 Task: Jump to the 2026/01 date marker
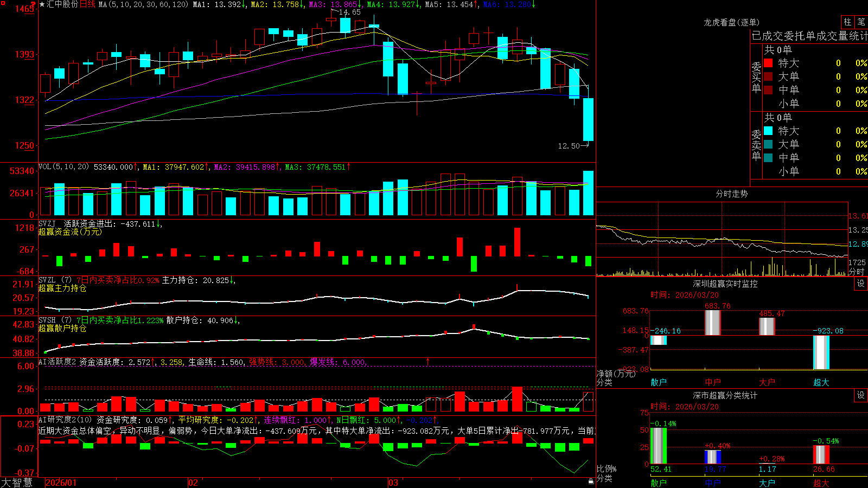pos(61,483)
